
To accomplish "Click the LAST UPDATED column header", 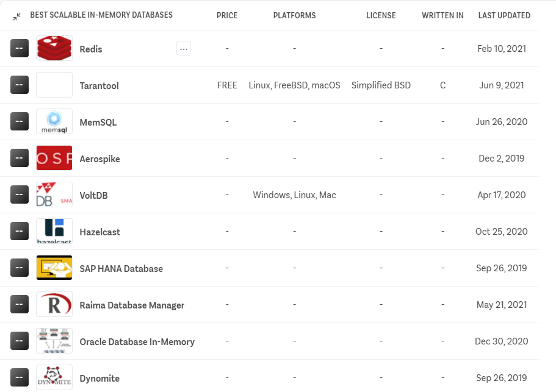I will point(504,16).
